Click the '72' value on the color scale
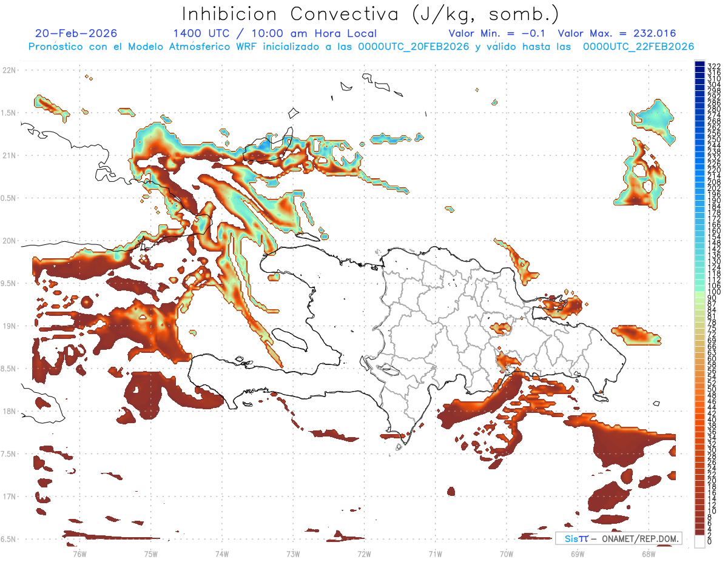The width and height of the screenshot is (728, 562). click(x=712, y=334)
